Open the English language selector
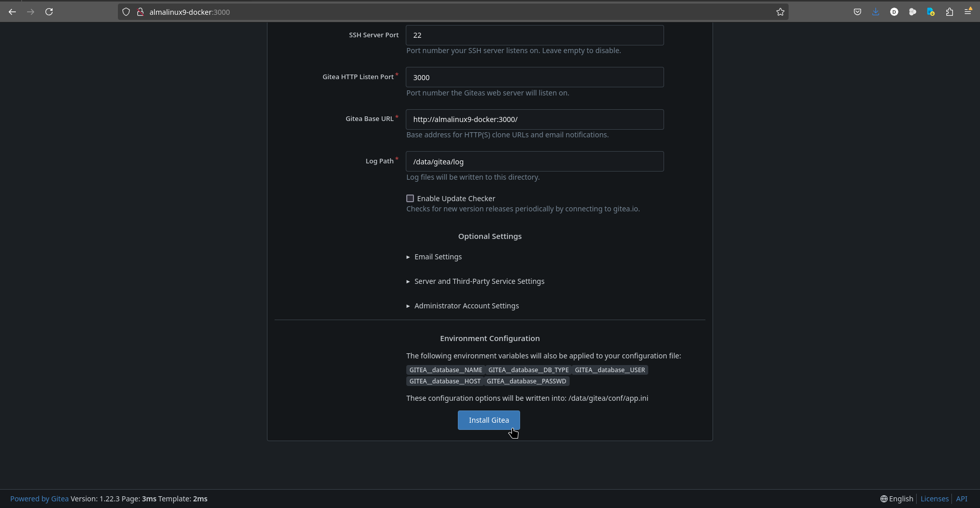980x508 pixels. [x=897, y=499]
